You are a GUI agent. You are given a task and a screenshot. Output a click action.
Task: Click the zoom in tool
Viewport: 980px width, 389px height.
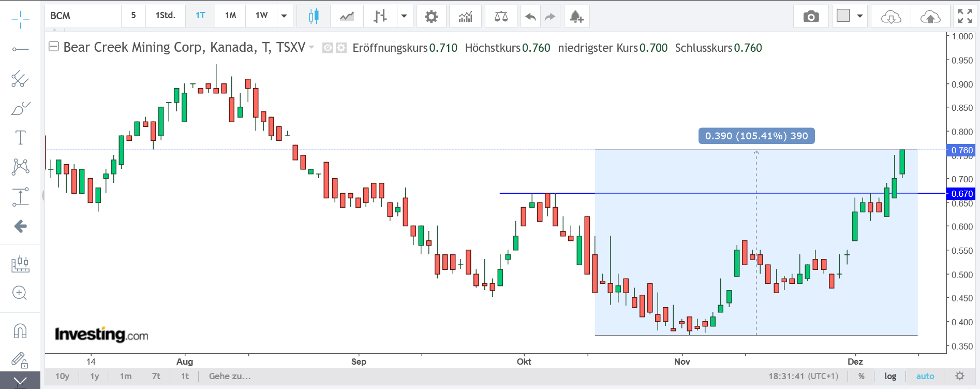pyautogui.click(x=20, y=293)
